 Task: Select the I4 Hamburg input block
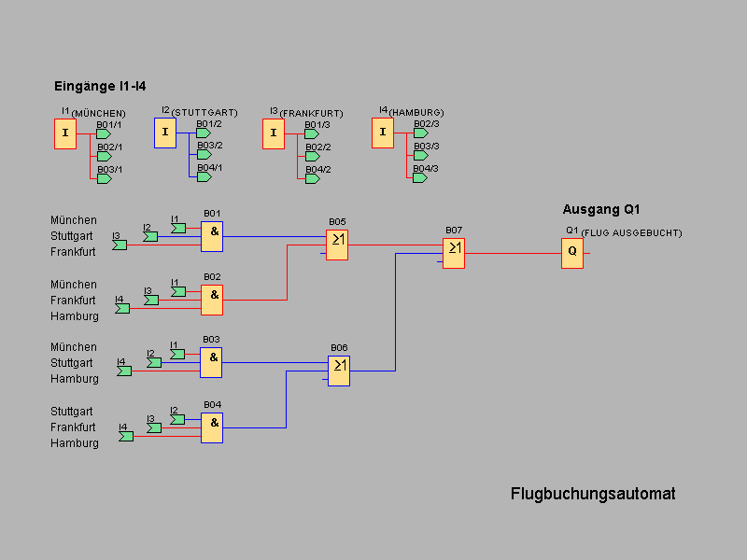pyautogui.click(x=383, y=133)
